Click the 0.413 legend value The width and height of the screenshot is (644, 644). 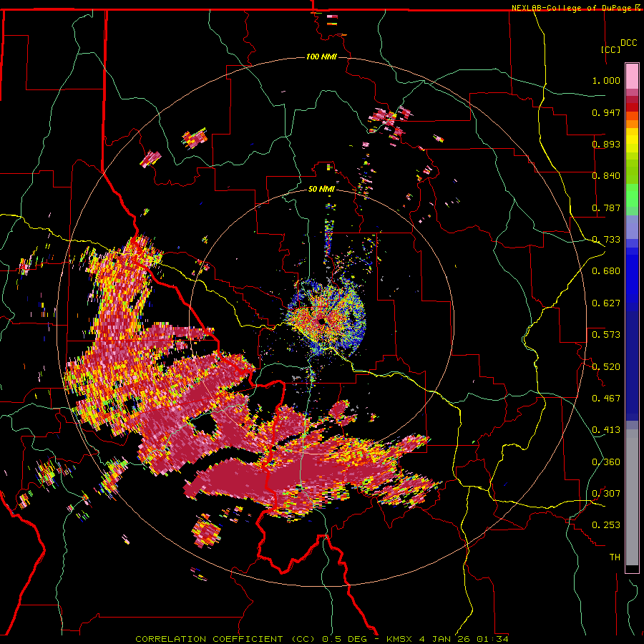(606, 430)
